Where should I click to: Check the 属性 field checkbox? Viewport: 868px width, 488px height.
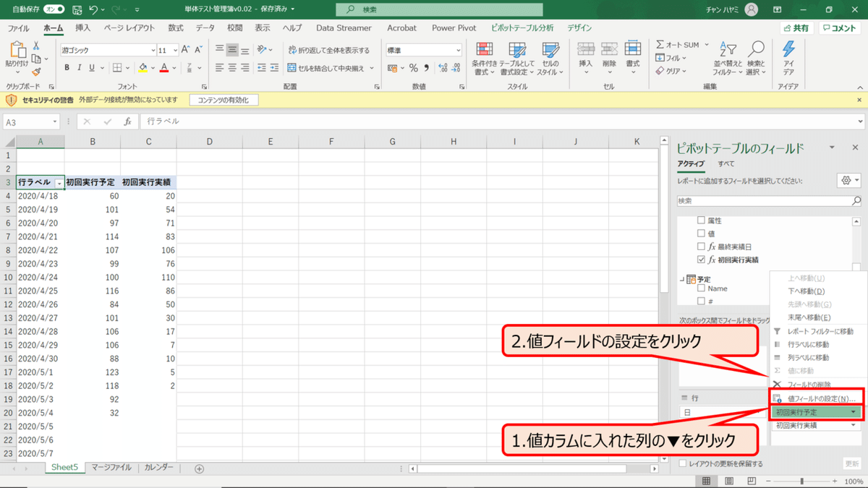click(x=700, y=221)
